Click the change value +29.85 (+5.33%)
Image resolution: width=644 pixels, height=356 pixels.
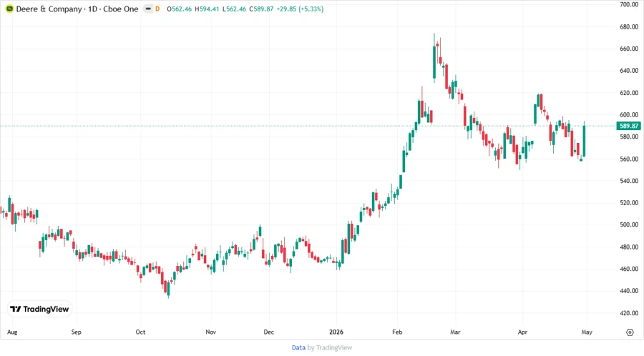300,9
